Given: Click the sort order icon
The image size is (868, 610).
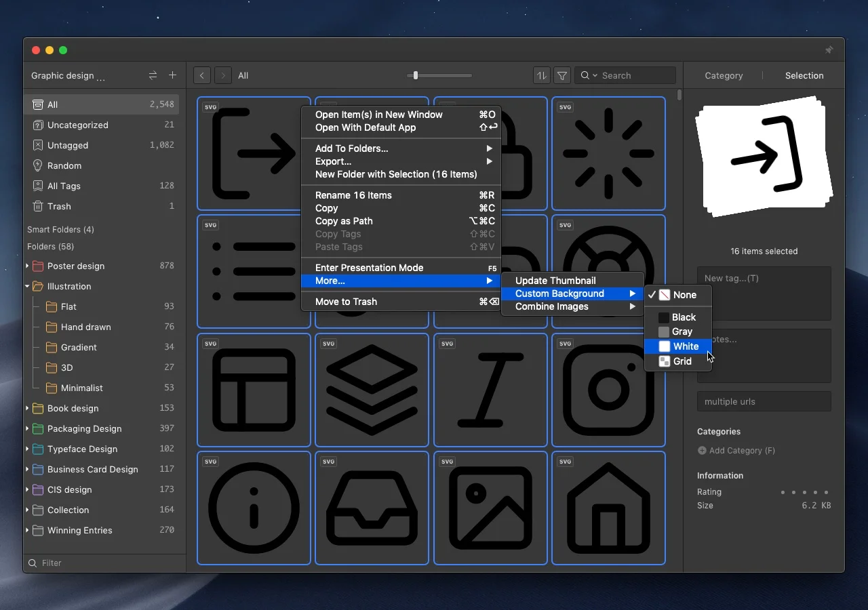Looking at the screenshot, I should click(541, 76).
